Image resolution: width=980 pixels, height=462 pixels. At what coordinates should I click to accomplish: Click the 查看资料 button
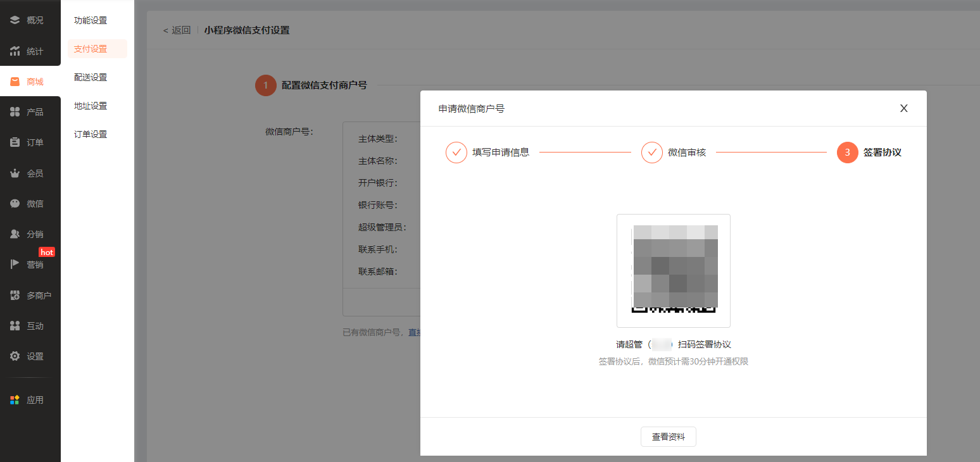668,437
